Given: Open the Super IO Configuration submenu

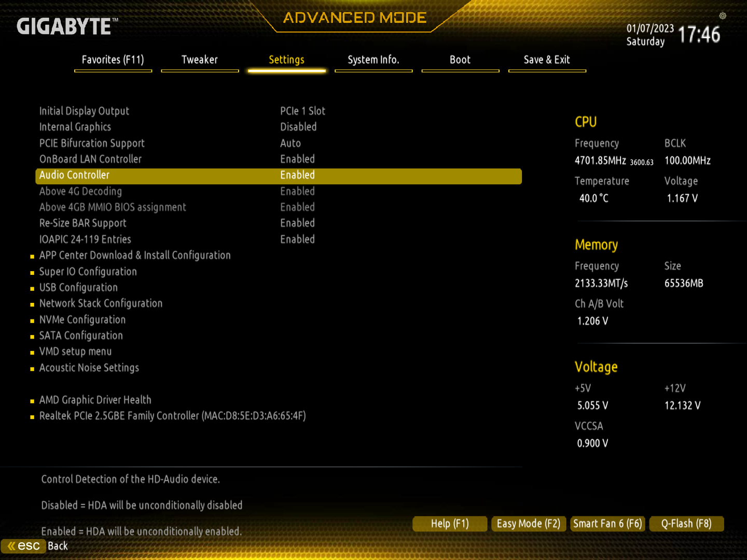Looking at the screenshot, I should [x=88, y=272].
